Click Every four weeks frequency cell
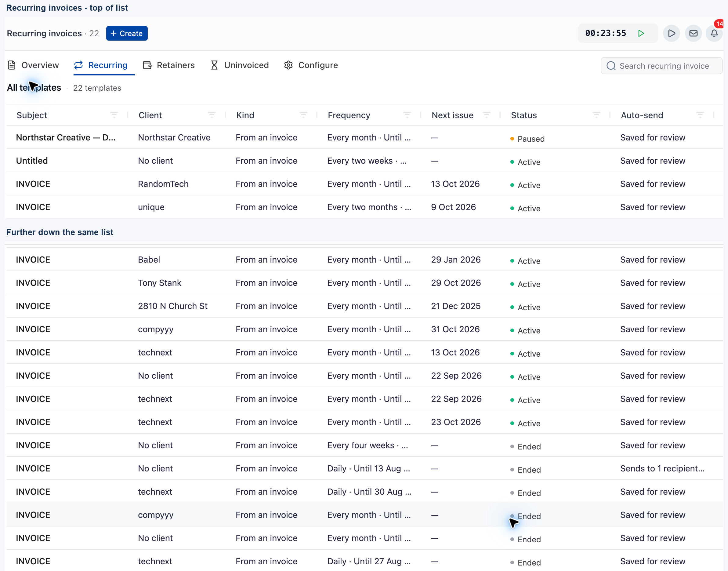728x571 pixels. coord(368,445)
